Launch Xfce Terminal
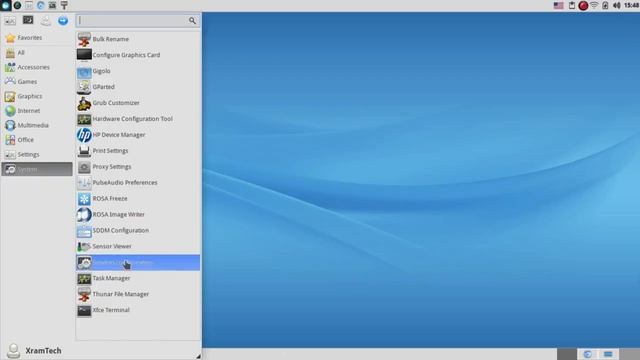This screenshot has width=640, height=360. [x=138, y=310]
